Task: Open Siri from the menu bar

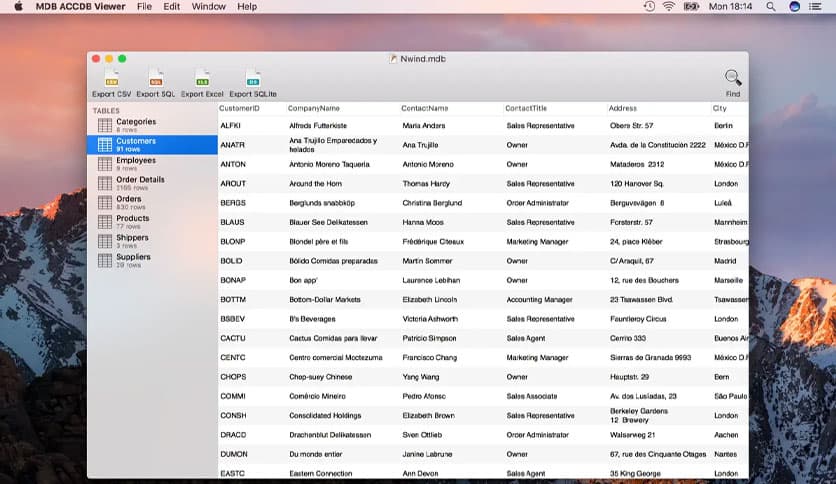Action: pyautogui.click(x=794, y=6)
